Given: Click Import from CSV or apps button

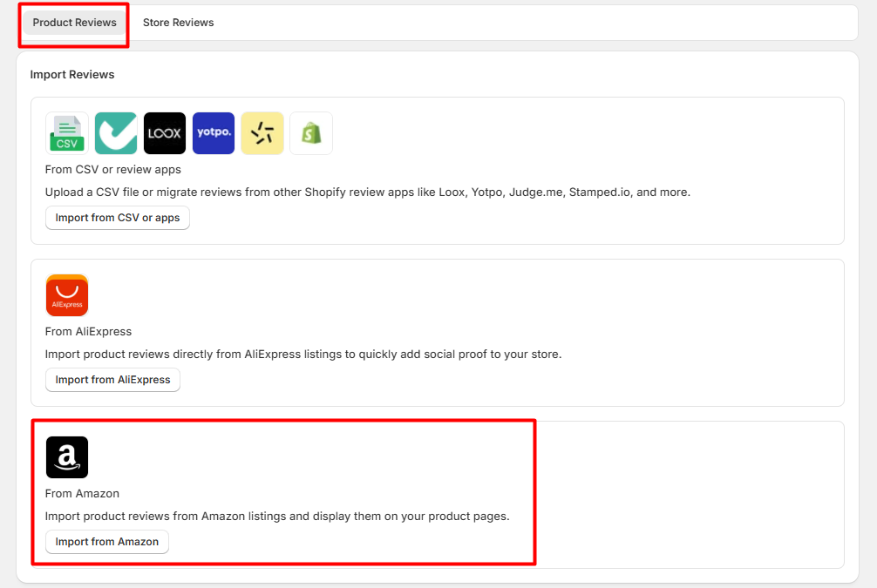Looking at the screenshot, I should (x=118, y=218).
